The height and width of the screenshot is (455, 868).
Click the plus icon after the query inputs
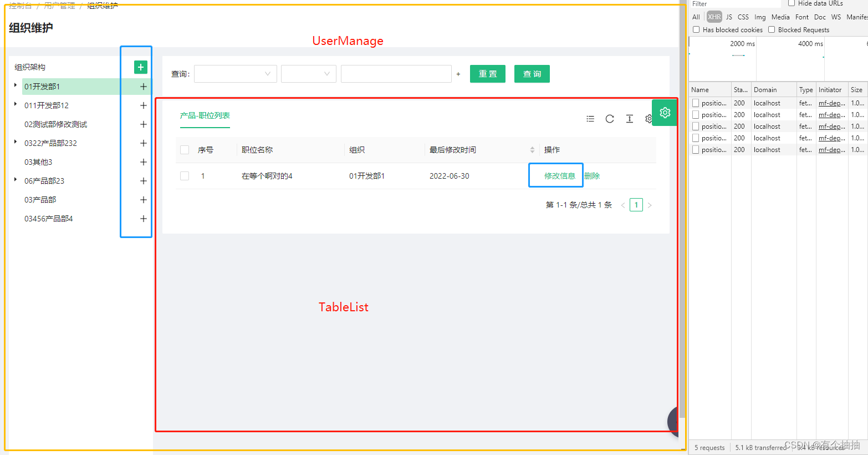tap(458, 73)
